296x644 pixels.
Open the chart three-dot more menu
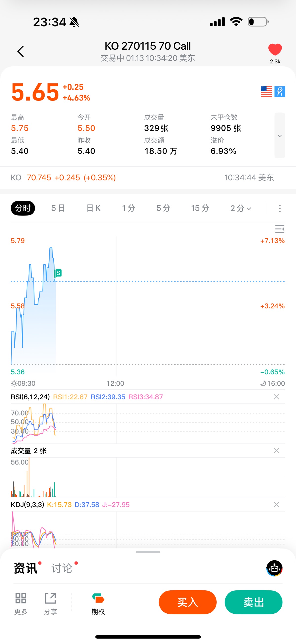coord(280,208)
